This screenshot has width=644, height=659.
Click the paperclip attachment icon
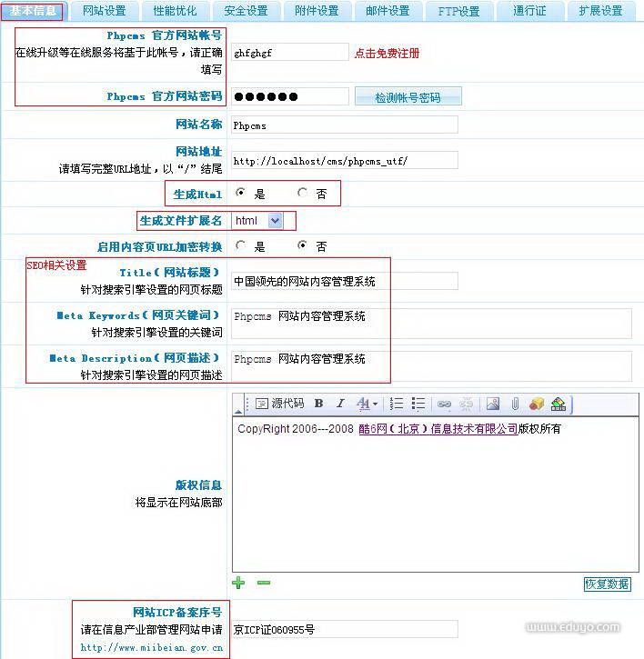(514, 404)
